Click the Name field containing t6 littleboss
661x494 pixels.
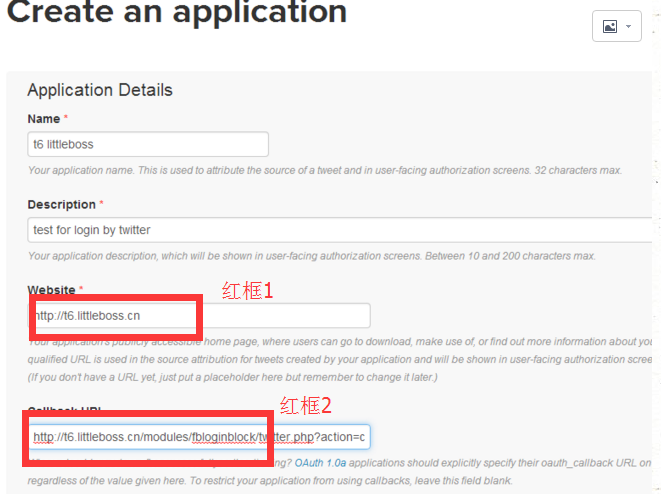tap(148, 144)
